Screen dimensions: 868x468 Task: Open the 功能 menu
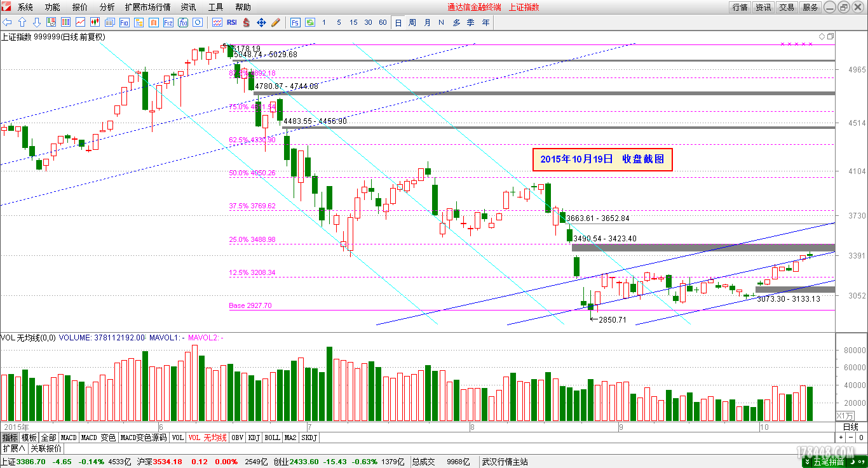tap(53, 7)
